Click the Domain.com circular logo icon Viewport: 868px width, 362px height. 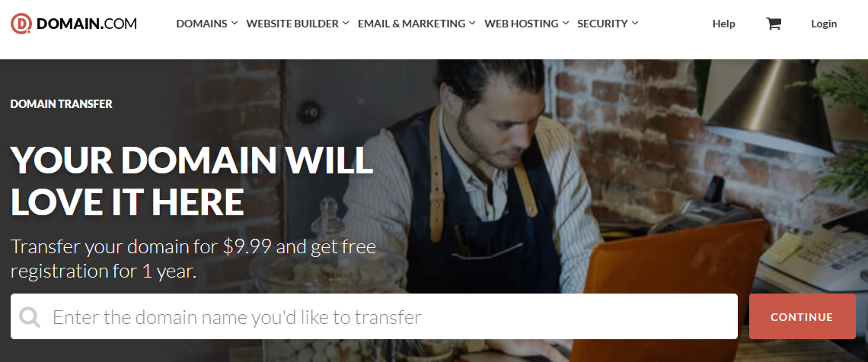click(x=21, y=24)
